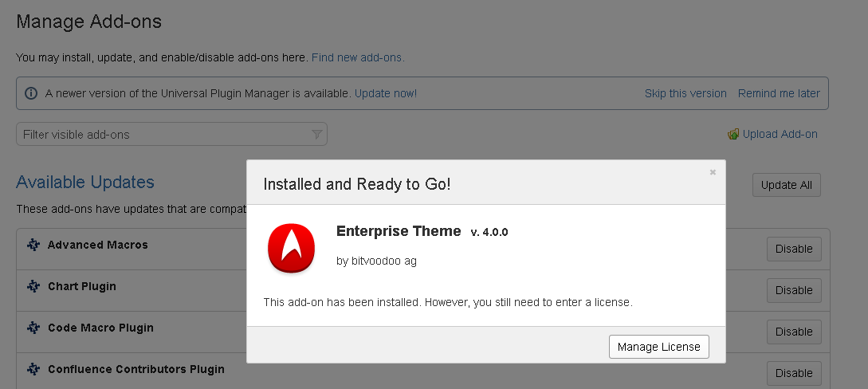868x389 pixels.
Task: Click the info icon in update banner
Action: coord(31,93)
